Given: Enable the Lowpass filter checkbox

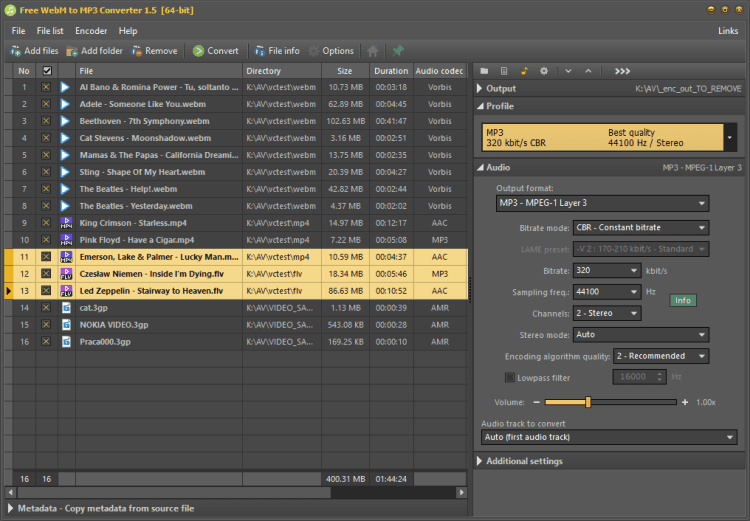Looking at the screenshot, I should [x=510, y=377].
